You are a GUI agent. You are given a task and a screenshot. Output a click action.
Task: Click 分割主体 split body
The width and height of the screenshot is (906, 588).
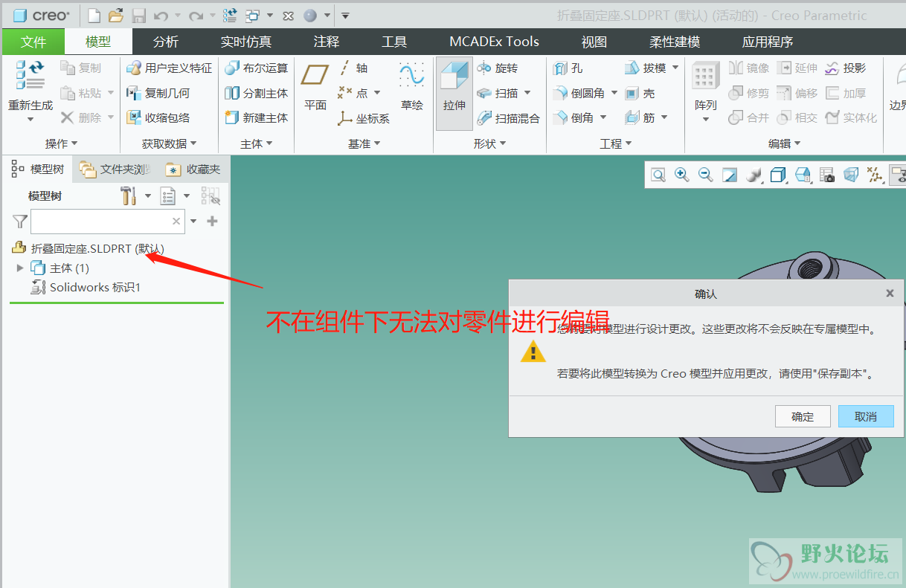click(256, 93)
